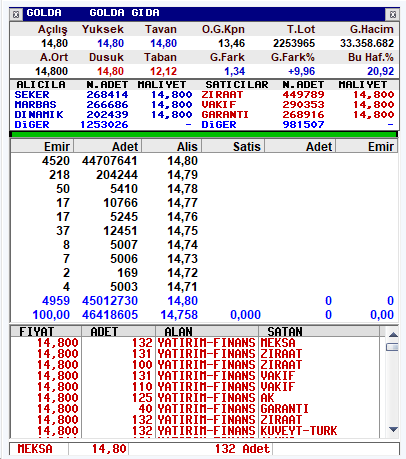This screenshot has width=406, height=459.
Task: Click the Alis column header
Action: point(172,146)
